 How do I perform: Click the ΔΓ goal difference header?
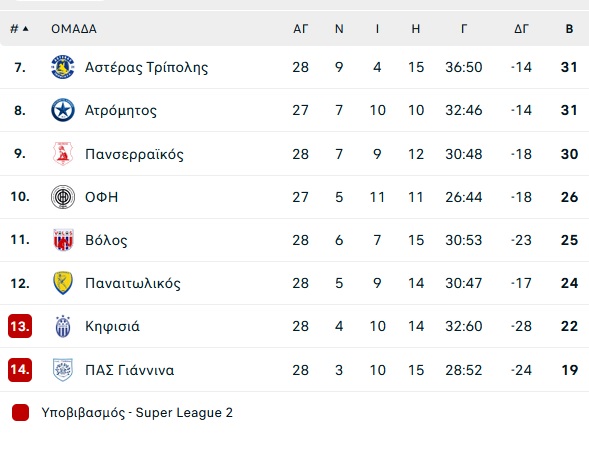tap(521, 29)
